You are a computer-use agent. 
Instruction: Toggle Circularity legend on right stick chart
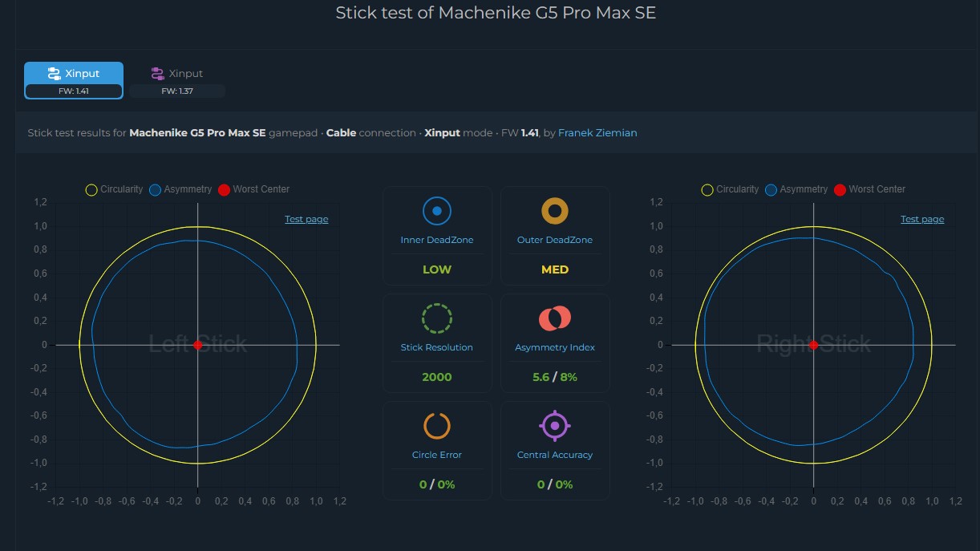point(731,189)
